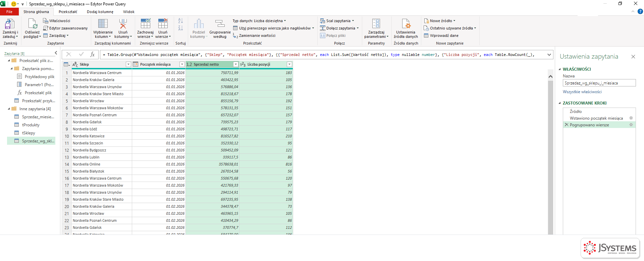Open the Sprzedaż netto column filter dropdown
Viewport: 644px width, 261px height.
235,64
